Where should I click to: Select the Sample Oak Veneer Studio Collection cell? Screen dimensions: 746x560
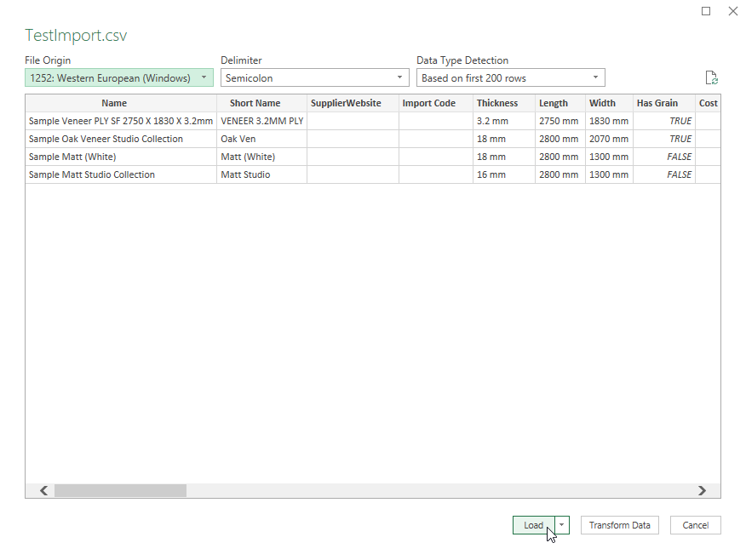(106, 139)
